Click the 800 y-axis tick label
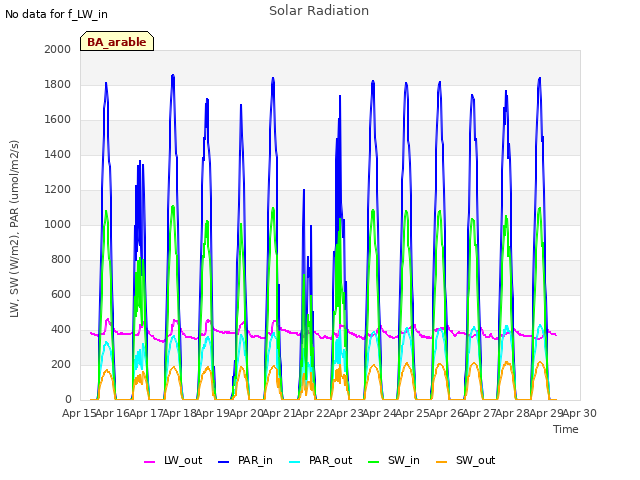This screenshot has height=480, width=640. 61,260
